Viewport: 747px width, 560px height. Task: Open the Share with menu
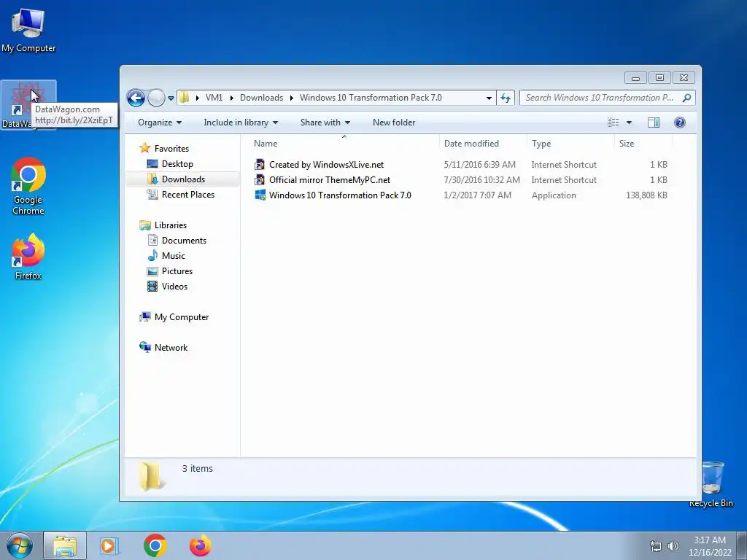pos(325,122)
